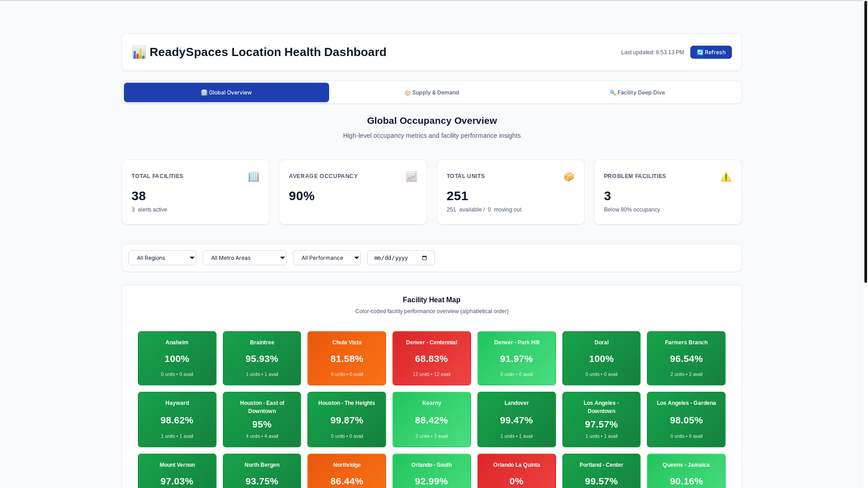868x488 pixels.
Task: Click the trend chart icon on Average Occupancy card
Action: pos(411,177)
